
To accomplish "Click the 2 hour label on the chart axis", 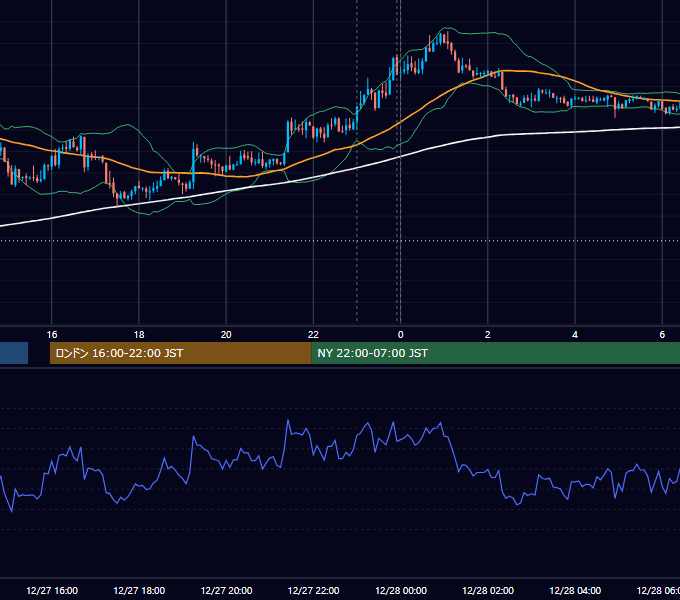I will [x=487, y=335].
